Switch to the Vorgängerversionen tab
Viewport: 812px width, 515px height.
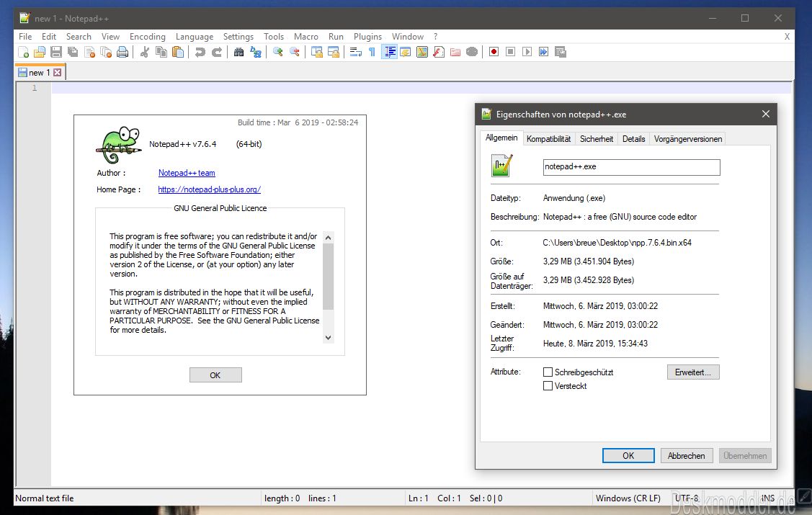[x=687, y=139]
